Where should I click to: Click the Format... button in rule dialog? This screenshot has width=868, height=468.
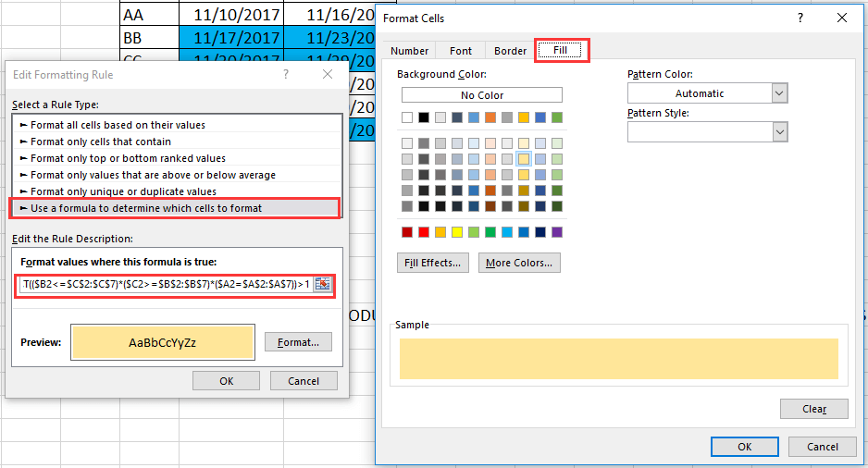click(298, 342)
